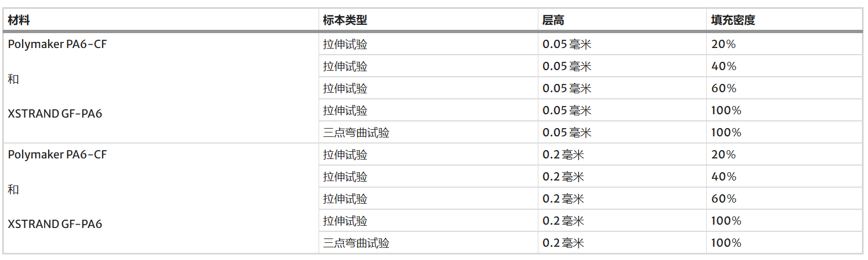Click 拉伸试验 in the 0.2 毫米 20% row
868x260 pixels.
click(345, 155)
